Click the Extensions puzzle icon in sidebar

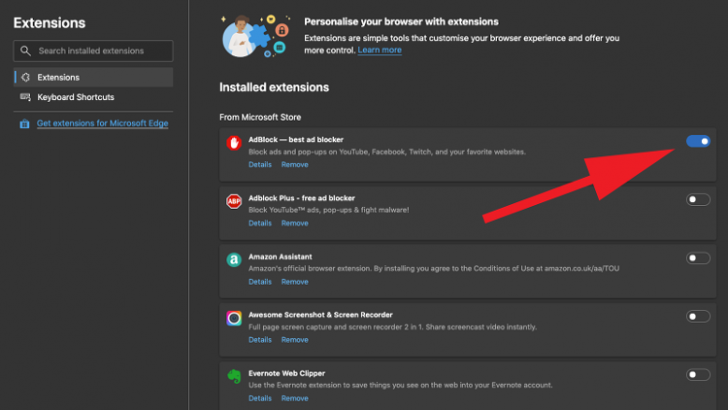tap(26, 78)
